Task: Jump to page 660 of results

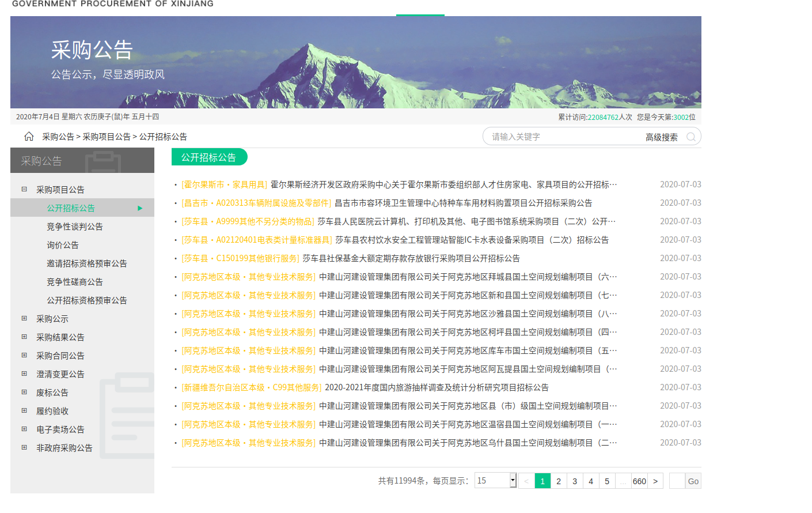Action: [x=639, y=480]
